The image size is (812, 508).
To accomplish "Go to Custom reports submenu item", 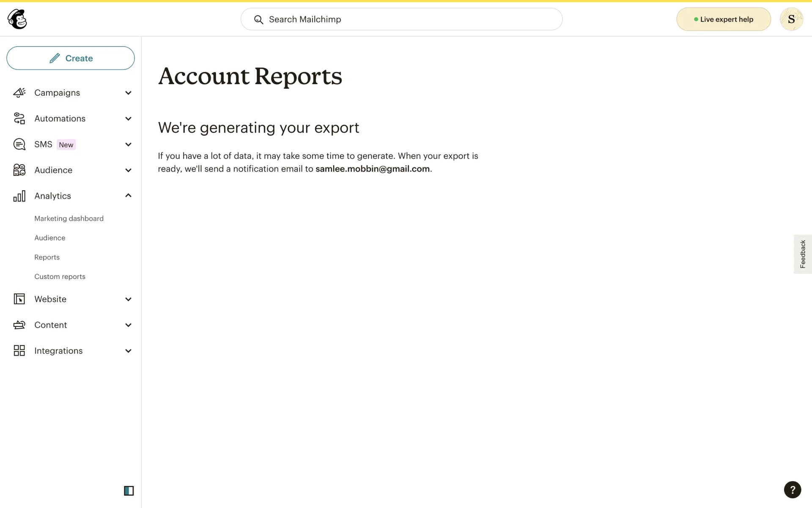I will (x=60, y=276).
